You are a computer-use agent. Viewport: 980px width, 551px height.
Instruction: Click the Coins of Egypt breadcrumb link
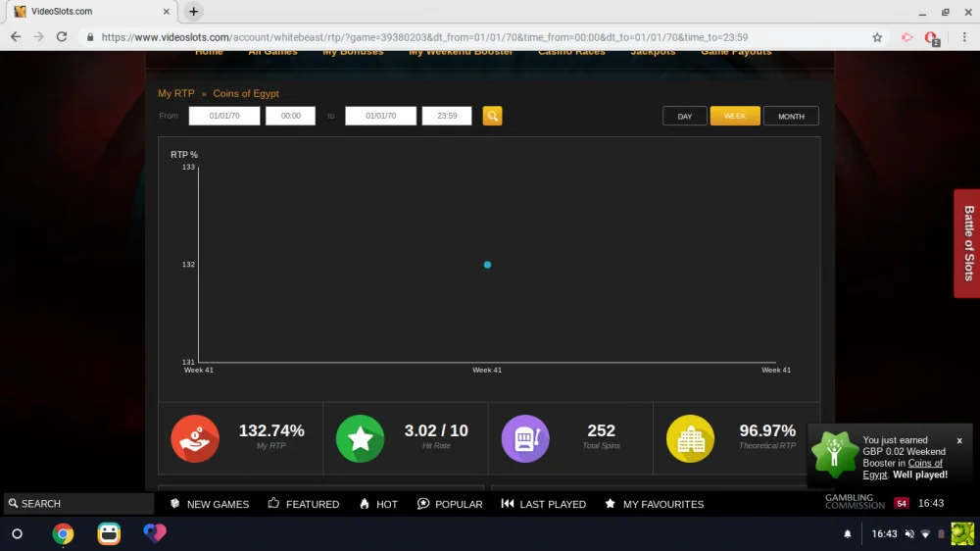[x=246, y=94]
